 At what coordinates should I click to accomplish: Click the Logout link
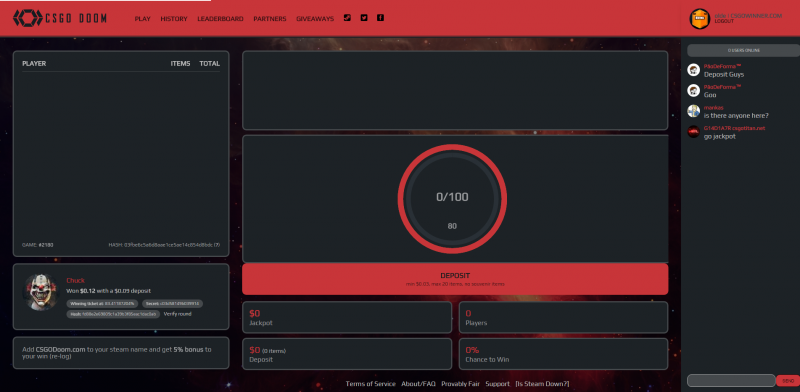coord(724,21)
